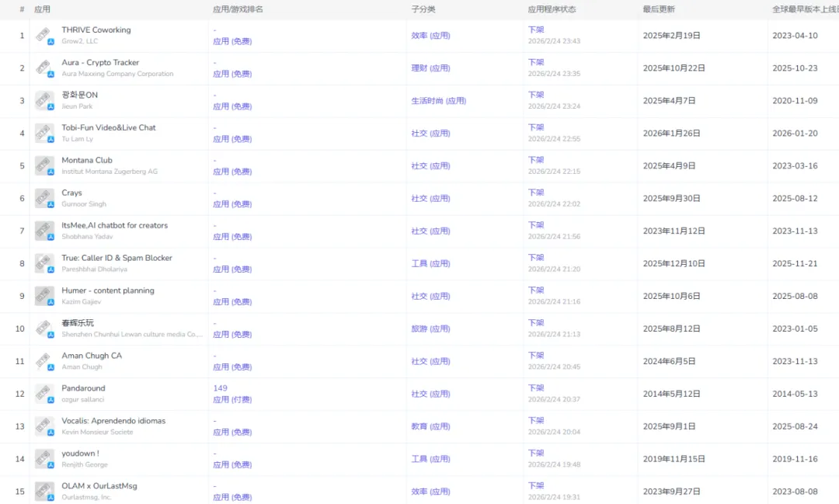Viewport: 839px width, 504px height.
Task: Open the Tobi-Fun Video&Live Chat app icon
Action: [44, 134]
